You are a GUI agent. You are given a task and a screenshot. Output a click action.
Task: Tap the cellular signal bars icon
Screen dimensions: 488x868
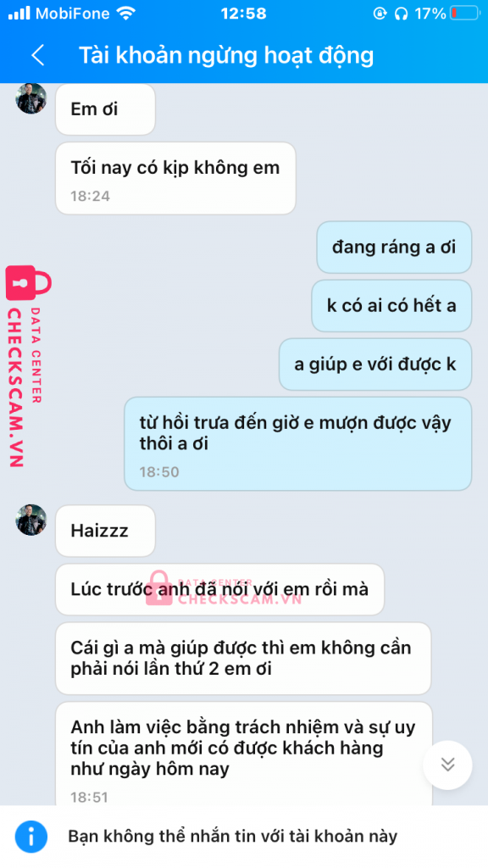click(x=19, y=14)
